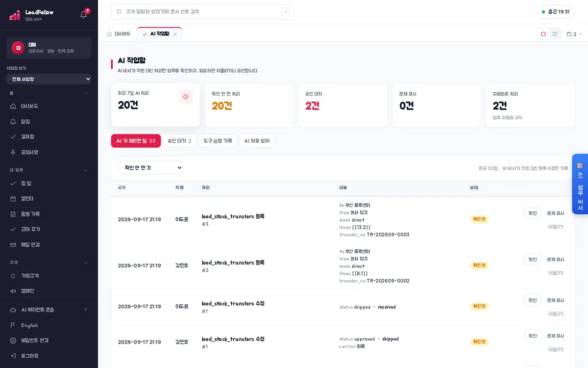Select the AI 허용 범위 filter

point(257,141)
